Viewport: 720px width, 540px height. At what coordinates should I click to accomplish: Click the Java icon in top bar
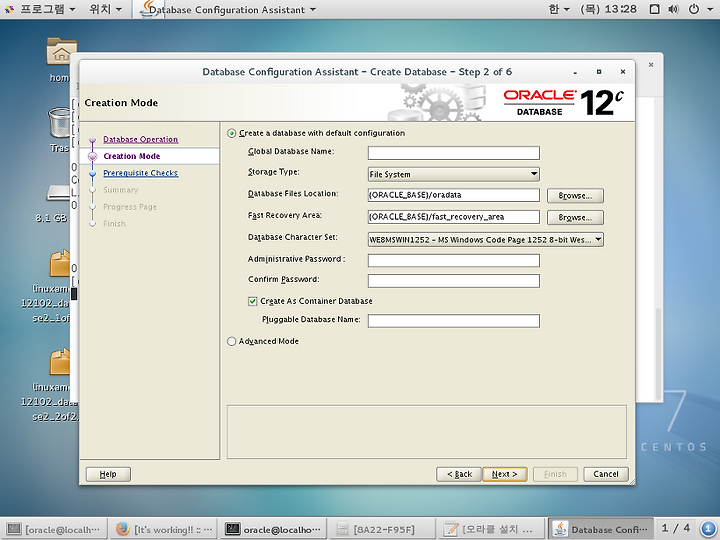coord(147,9)
